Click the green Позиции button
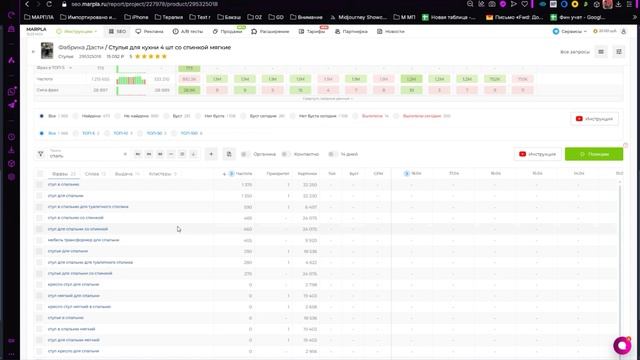This screenshot has height=360, width=640. 594,154
